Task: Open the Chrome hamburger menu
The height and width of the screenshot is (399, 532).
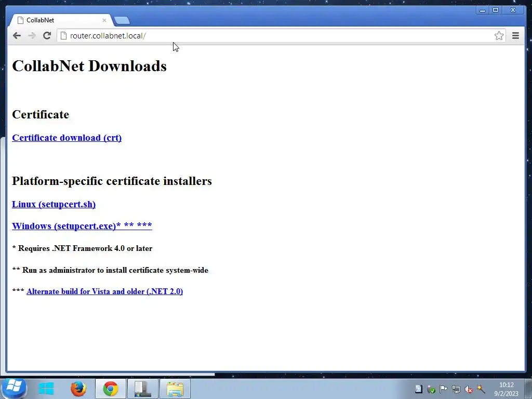Action: pos(515,36)
